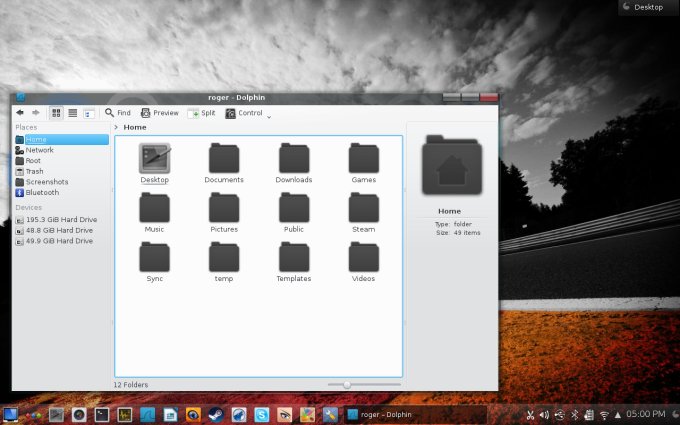Switch to Icons view mode
The height and width of the screenshot is (425, 680).
pyautogui.click(x=56, y=113)
